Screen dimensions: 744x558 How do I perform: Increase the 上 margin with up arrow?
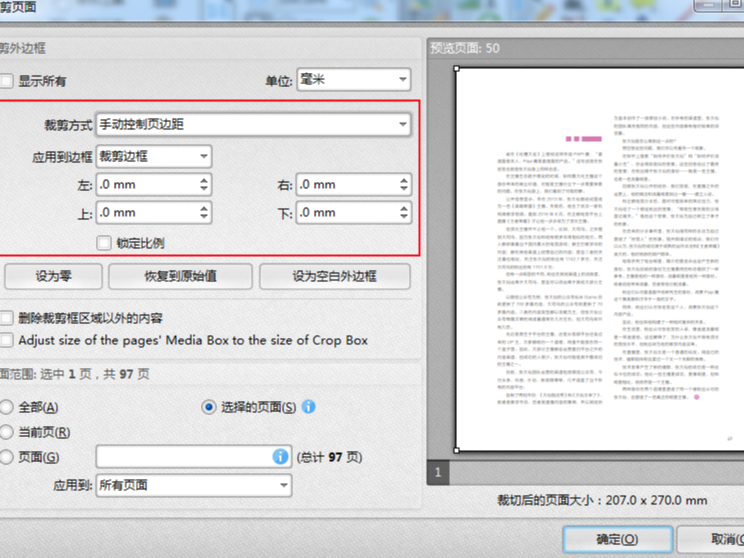point(204,208)
